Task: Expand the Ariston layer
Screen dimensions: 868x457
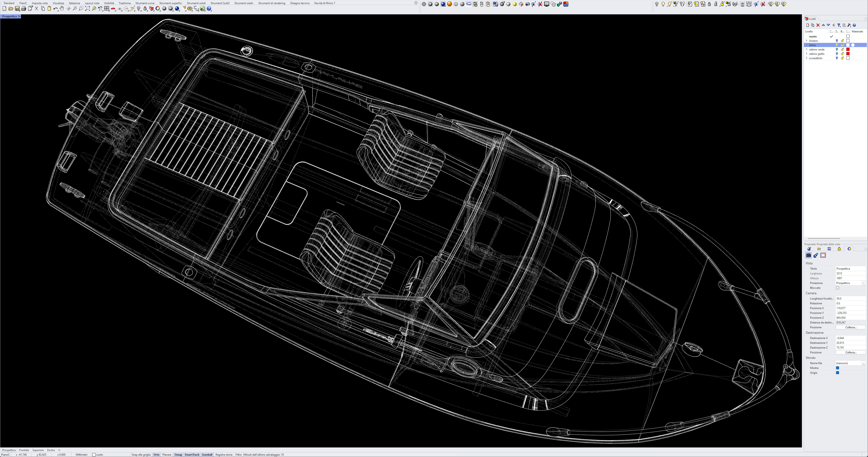Action: coord(806,41)
